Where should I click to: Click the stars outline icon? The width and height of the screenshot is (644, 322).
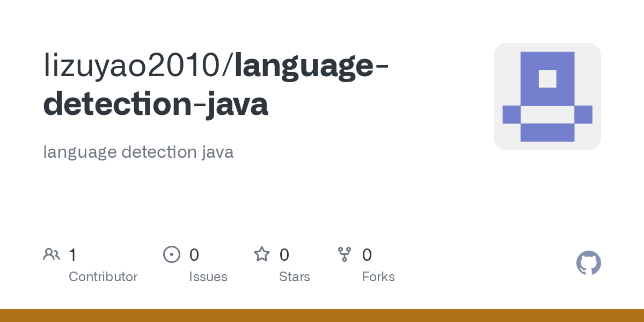click(x=262, y=254)
